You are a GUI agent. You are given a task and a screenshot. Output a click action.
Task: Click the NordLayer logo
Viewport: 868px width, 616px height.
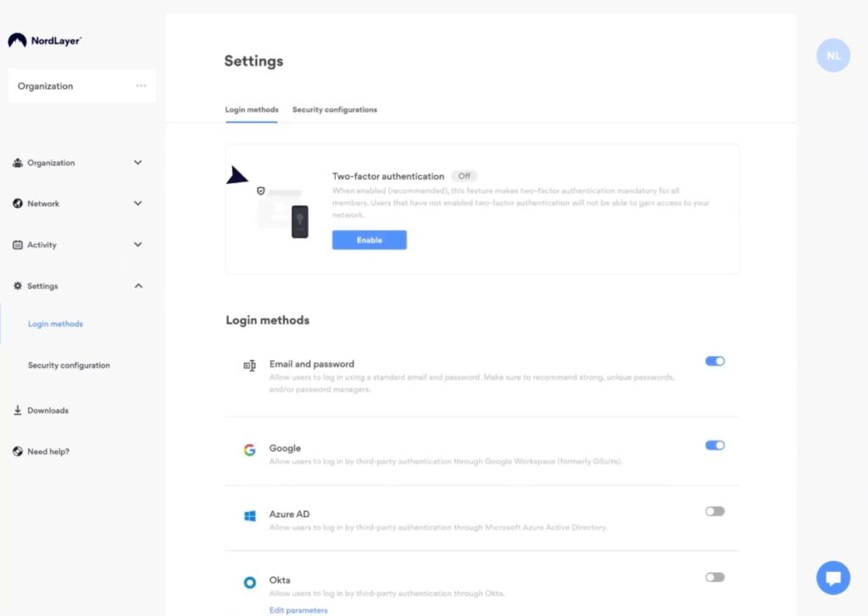[x=45, y=41]
